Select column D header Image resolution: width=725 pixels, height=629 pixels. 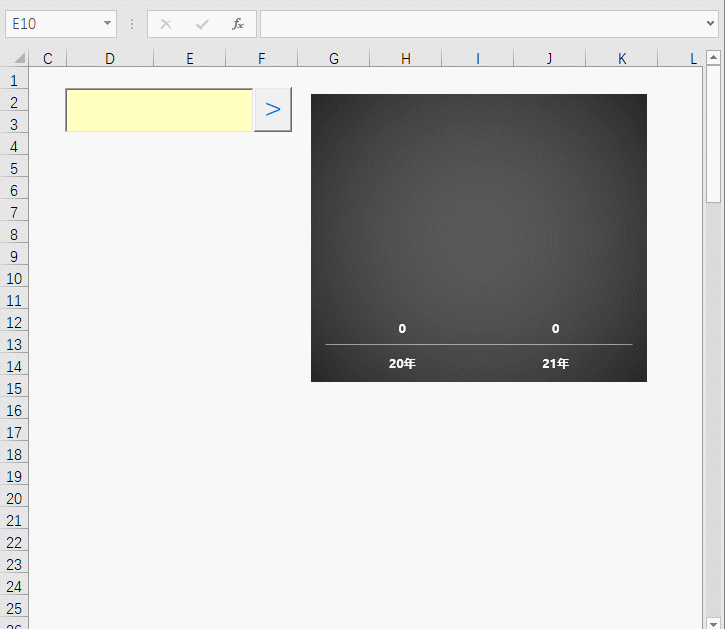[110, 59]
